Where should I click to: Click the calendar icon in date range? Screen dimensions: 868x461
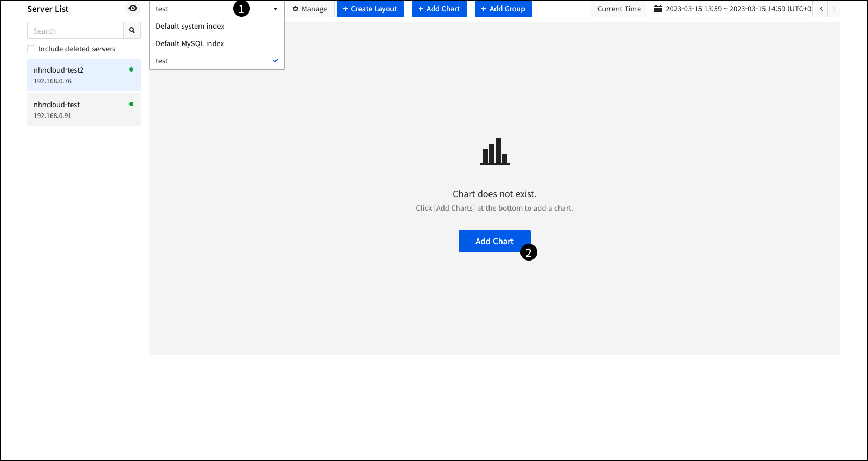658,9
